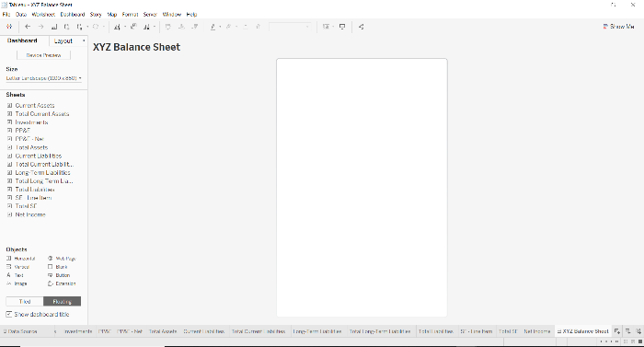Screen dimensions: 644x347
Task: Click the Tableau start page logo icon
Action: (x=9, y=27)
